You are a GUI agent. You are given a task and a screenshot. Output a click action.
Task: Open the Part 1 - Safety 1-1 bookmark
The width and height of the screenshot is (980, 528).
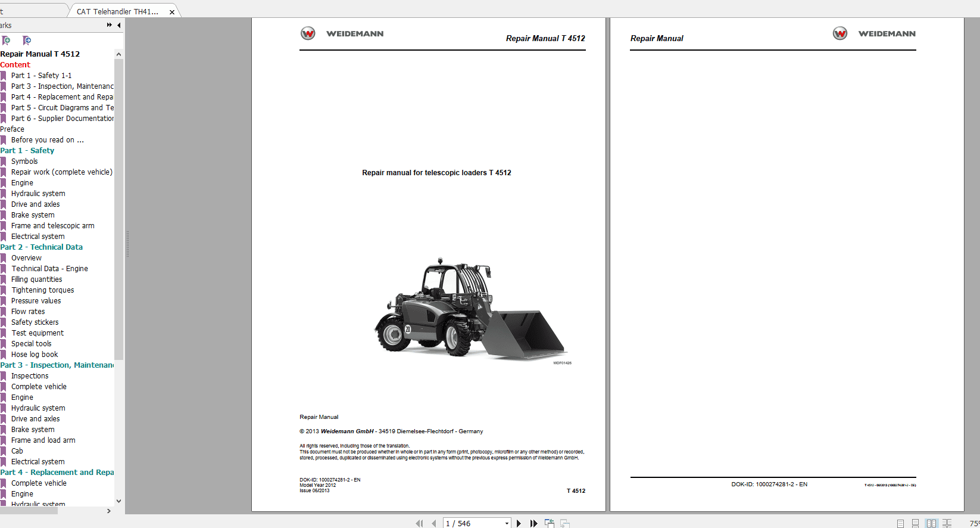point(41,75)
